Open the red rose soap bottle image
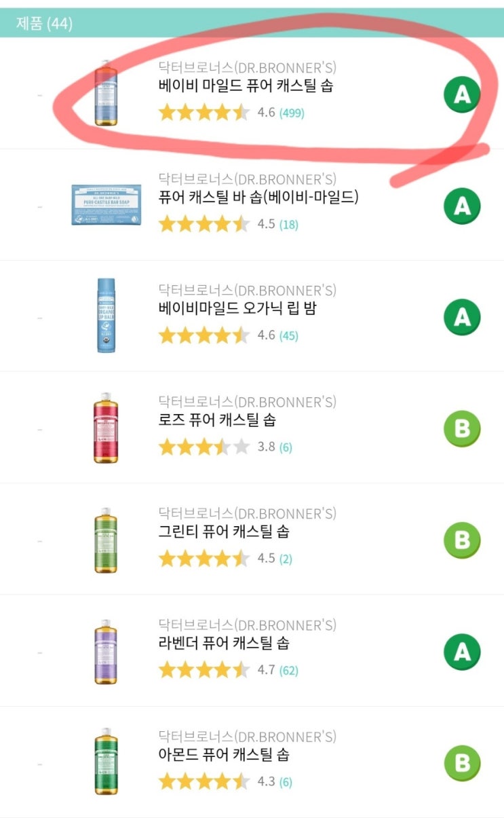Viewport: 504px width, 818px height. click(106, 428)
